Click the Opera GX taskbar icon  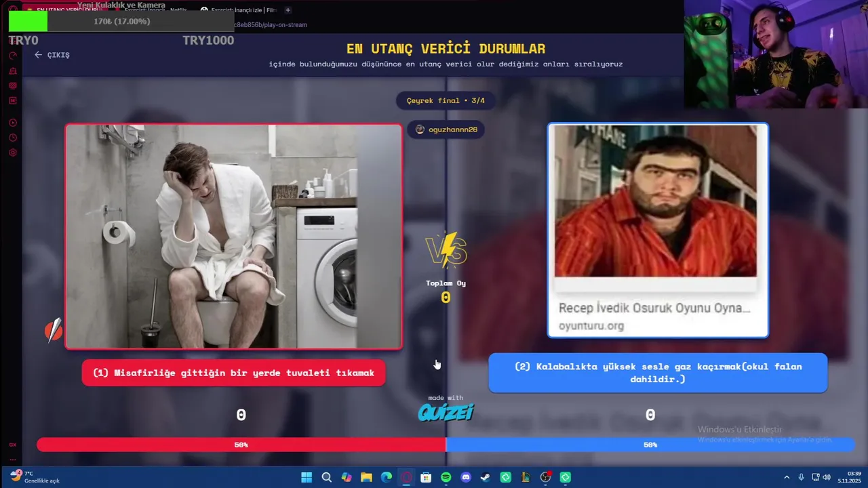click(x=406, y=477)
